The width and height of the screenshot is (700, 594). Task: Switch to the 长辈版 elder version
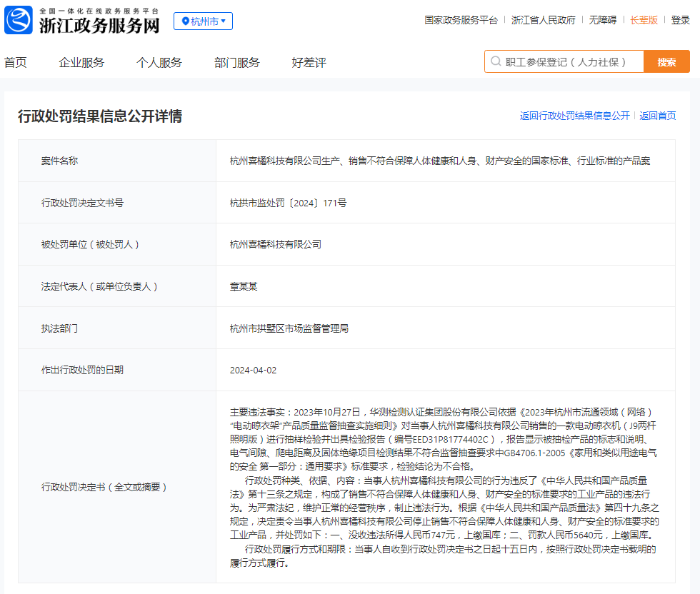click(x=644, y=20)
